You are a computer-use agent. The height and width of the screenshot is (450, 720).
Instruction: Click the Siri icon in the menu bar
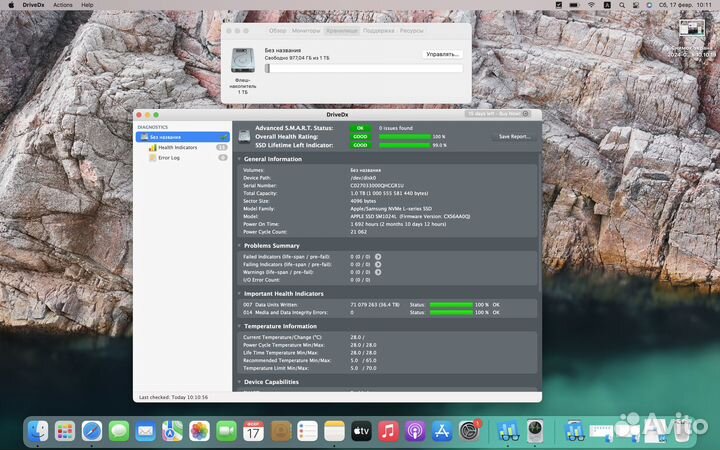(x=649, y=5)
